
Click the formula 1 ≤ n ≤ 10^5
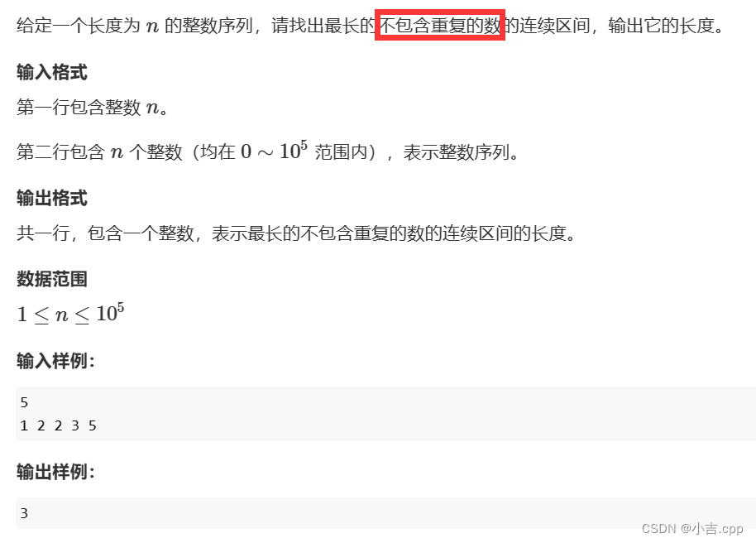71,314
